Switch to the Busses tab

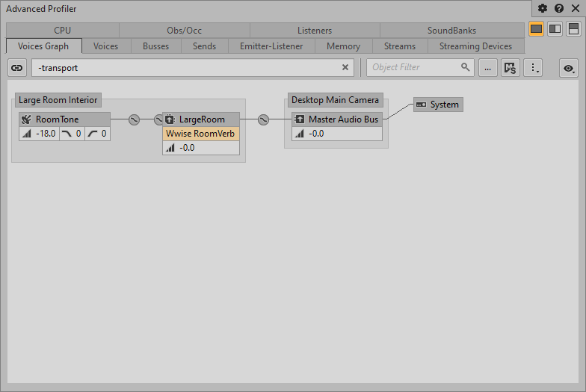tap(155, 46)
